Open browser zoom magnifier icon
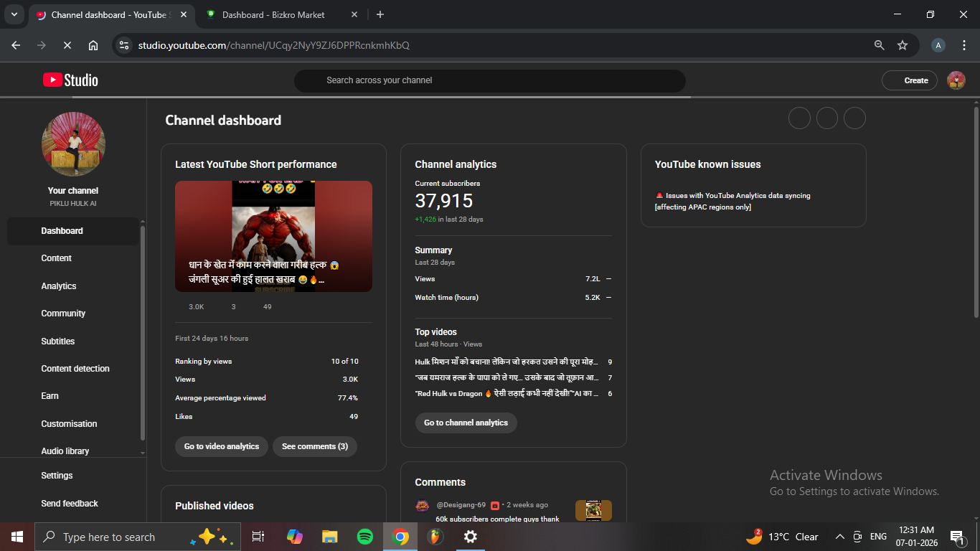This screenshot has height=551, width=980. click(x=879, y=45)
